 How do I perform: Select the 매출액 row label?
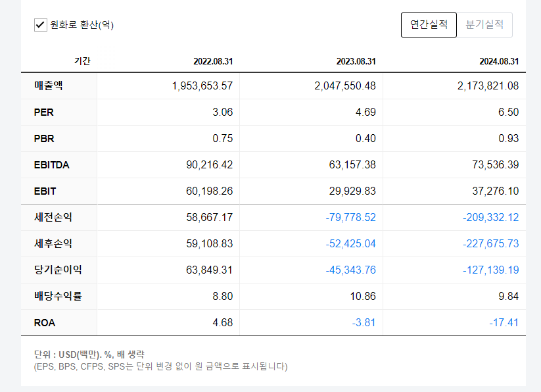48,86
